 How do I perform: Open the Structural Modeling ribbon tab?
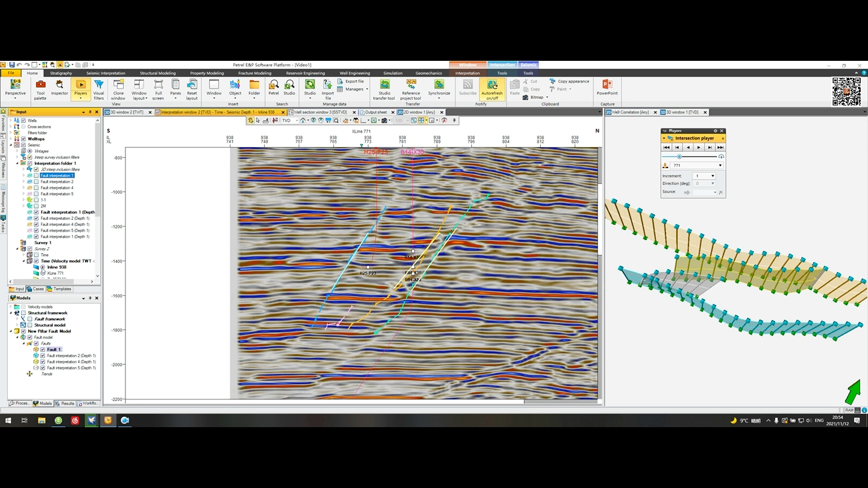click(157, 73)
